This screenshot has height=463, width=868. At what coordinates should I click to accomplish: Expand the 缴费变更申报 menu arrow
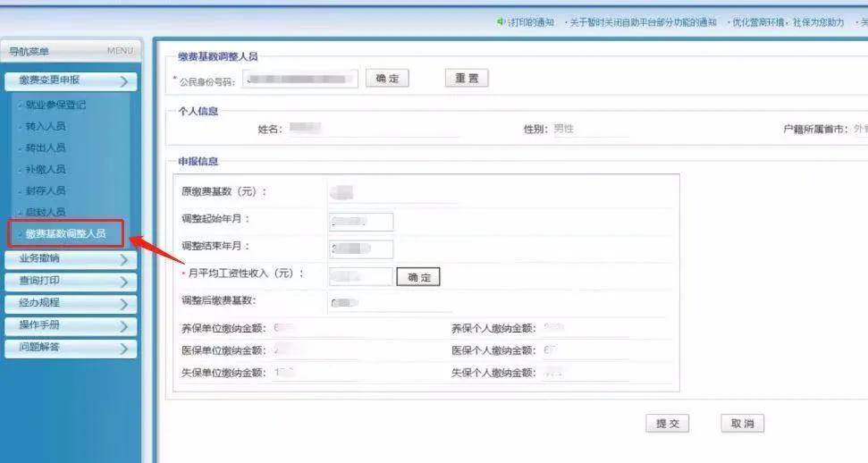pyautogui.click(x=123, y=82)
